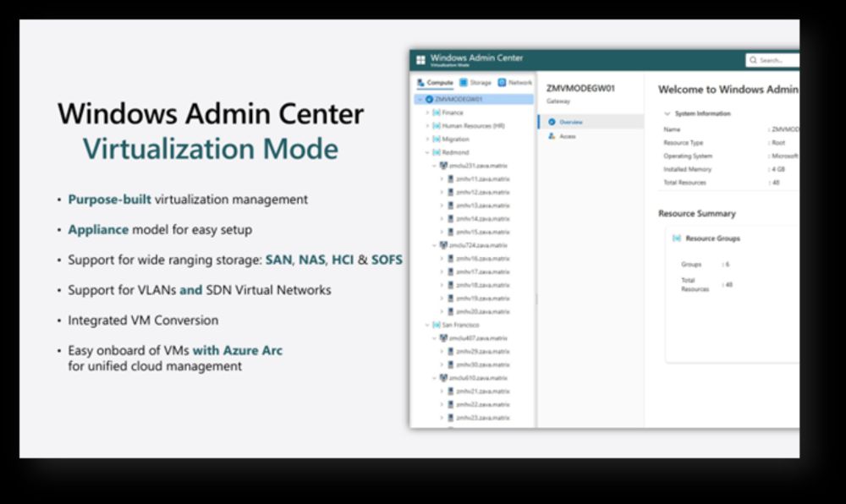
Task: Click the zmhv29.zava.matrix server icon
Action: coord(451,352)
